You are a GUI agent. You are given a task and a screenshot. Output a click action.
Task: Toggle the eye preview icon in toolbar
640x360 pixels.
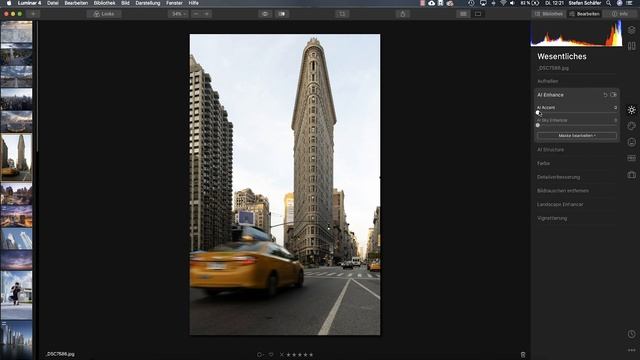point(265,14)
